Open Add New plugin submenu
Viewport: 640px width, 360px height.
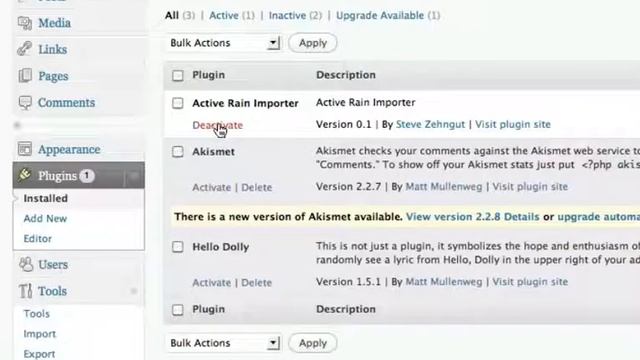click(45, 218)
